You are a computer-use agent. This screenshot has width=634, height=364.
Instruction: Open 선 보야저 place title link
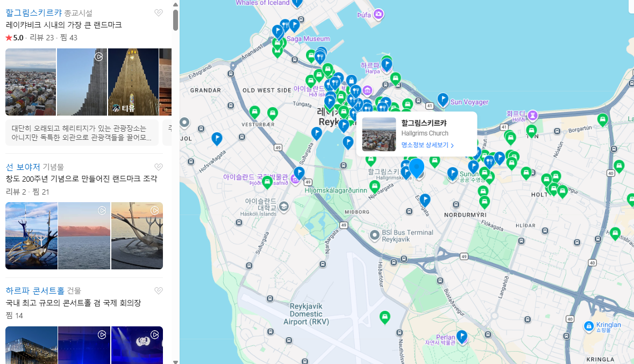point(23,167)
